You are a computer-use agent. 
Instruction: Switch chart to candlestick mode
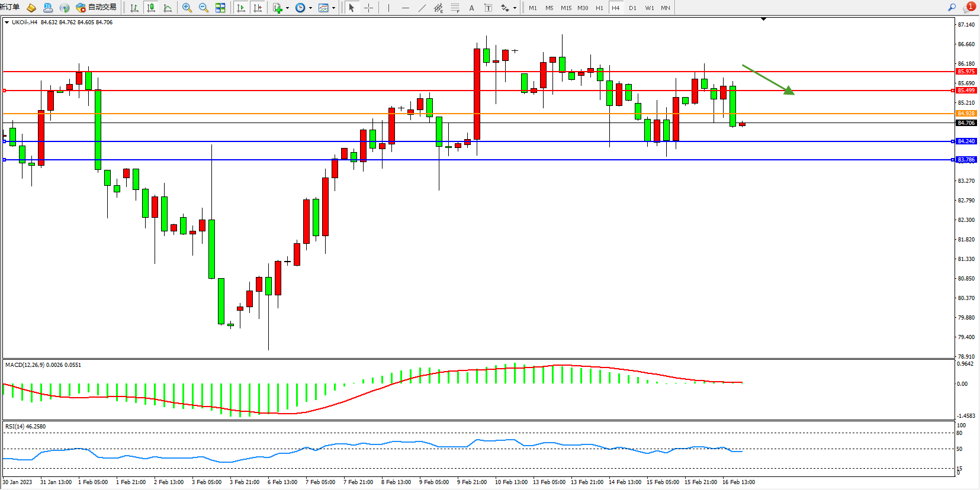(151, 8)
